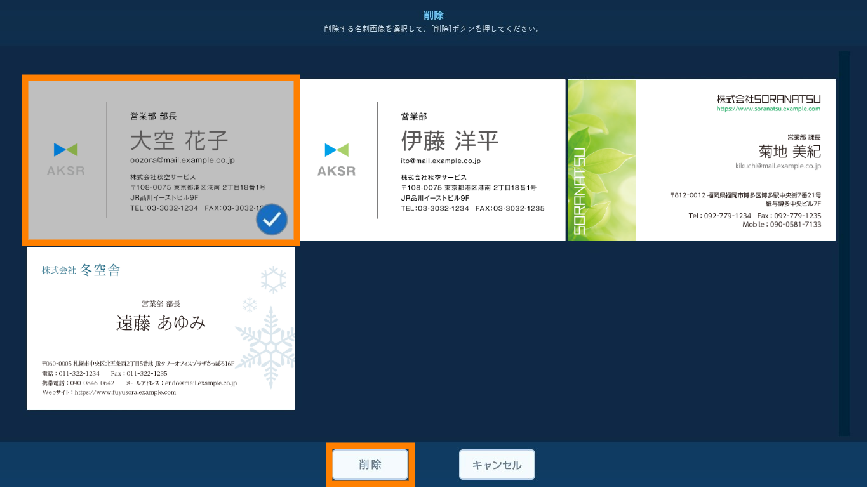868x488 pixels.
Task: Click the vertical SORANATSU text on leaf strip
Action: [x=578, y=191]
